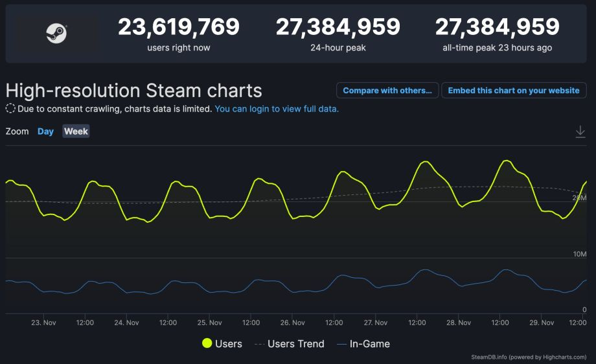The image size is (596, 364).
Task: Click the 23,619,769 users right now figure
Action: point(178,27)
